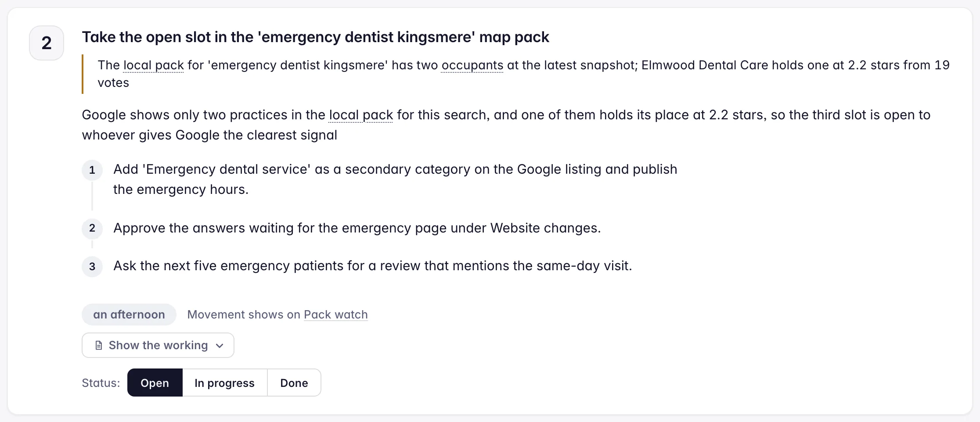Click the 'an afternoon' effort pill
The image size is (980, 422).
[x=129, y=315]
